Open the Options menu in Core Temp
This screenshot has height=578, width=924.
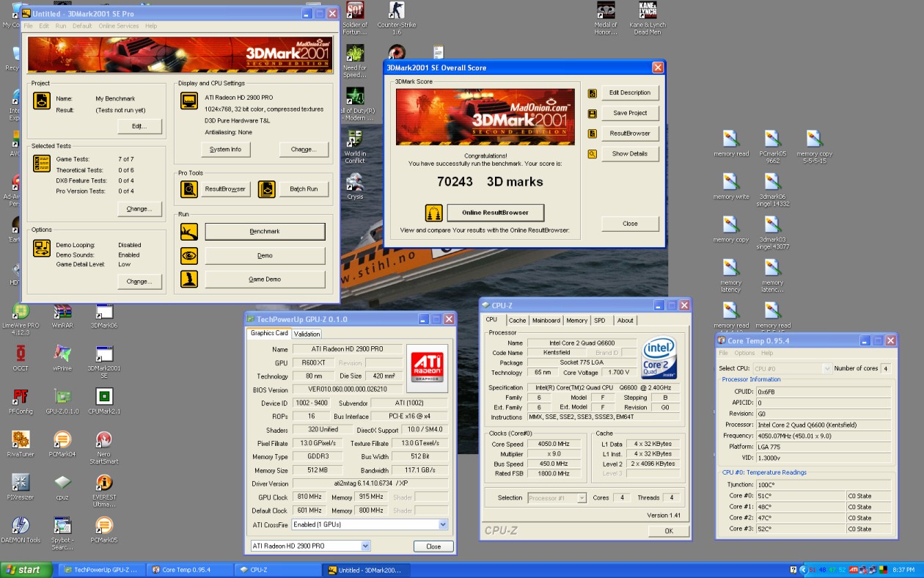(x=744, y=353)
